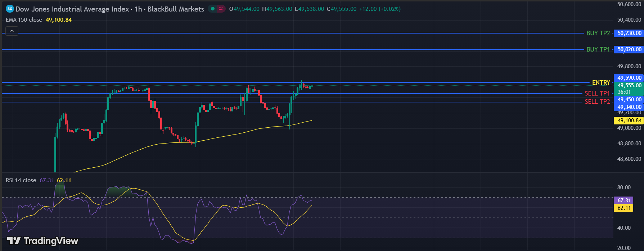This screenshot has width=644, height=251.
Task: Select the EMA 150 close indicator label
Action: [24, 20]
